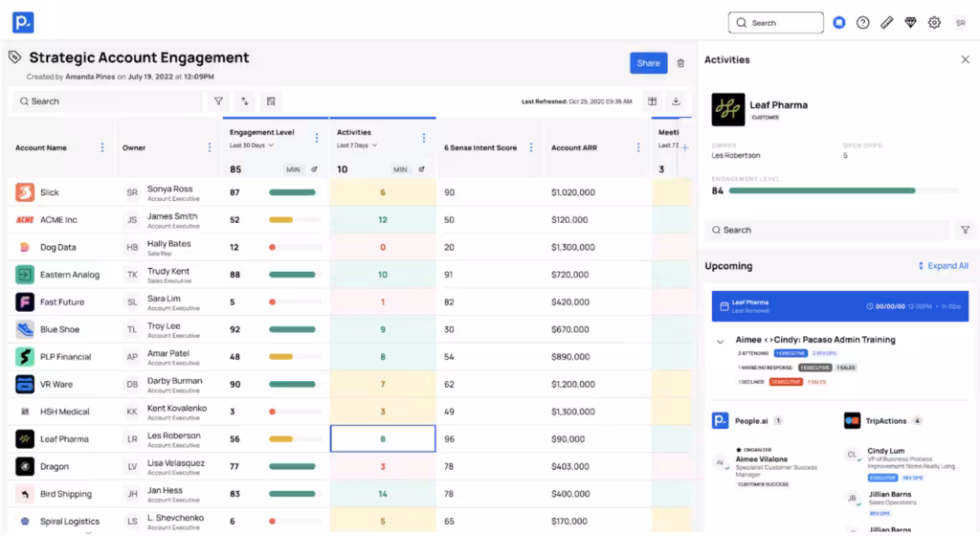Image resolution: width=980 pixels, height=536 pixels.
Task: Select the Leaf Pharma activities cell 8
Action: [383, 438]
